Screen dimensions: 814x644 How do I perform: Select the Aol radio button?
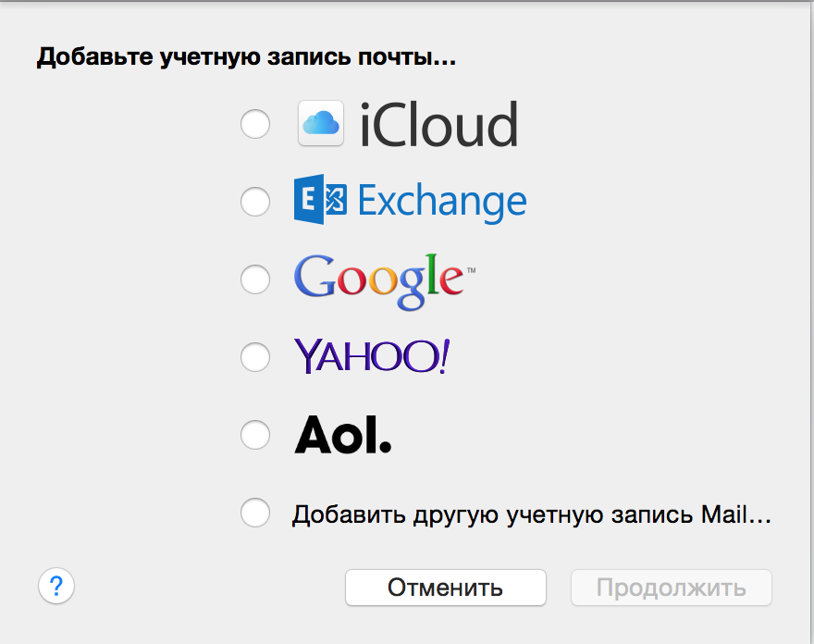pos(255,434)
